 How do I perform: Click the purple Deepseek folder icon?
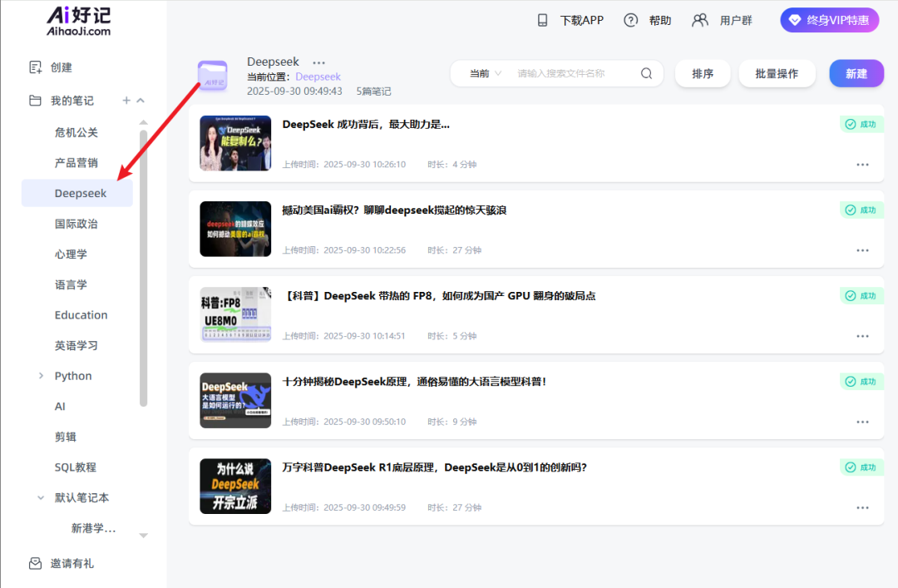212,76
